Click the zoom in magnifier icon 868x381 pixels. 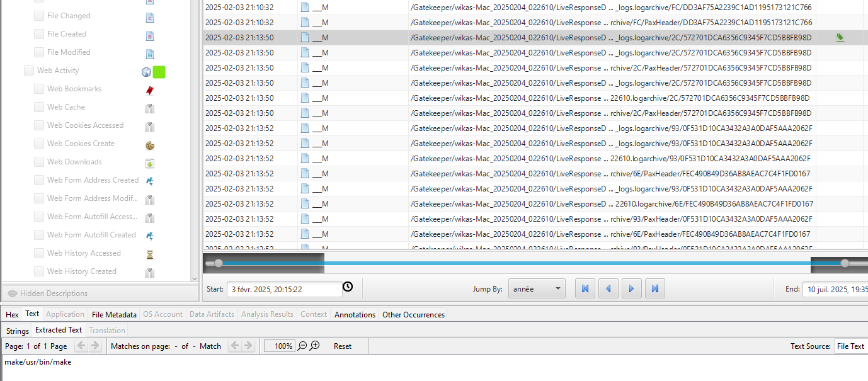[315, 346]
